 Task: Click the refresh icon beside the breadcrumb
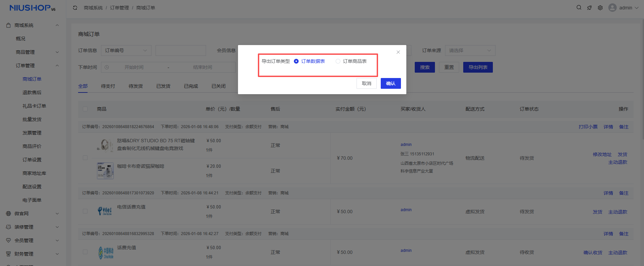tap(75, 8)
